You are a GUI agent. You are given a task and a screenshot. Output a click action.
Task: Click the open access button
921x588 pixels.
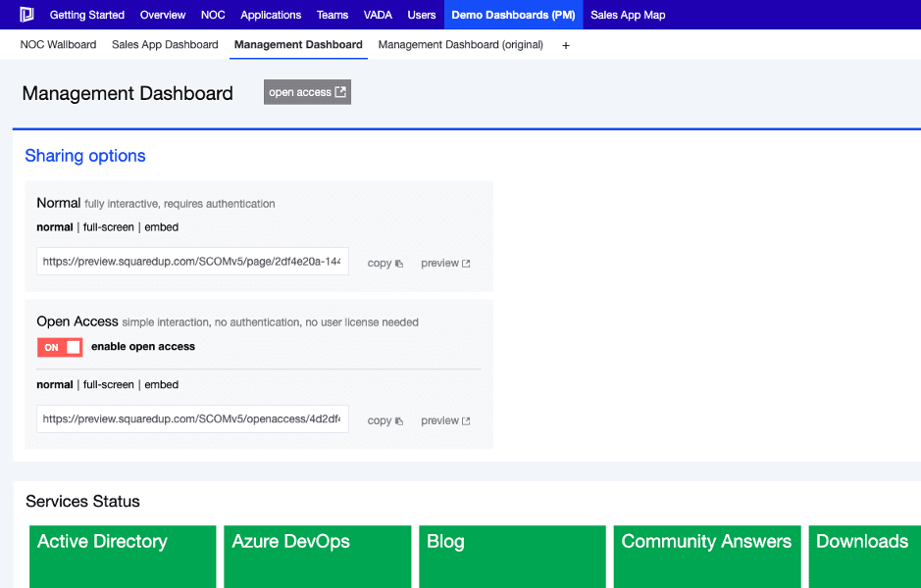pyautogui.click(x=307, y=92)
